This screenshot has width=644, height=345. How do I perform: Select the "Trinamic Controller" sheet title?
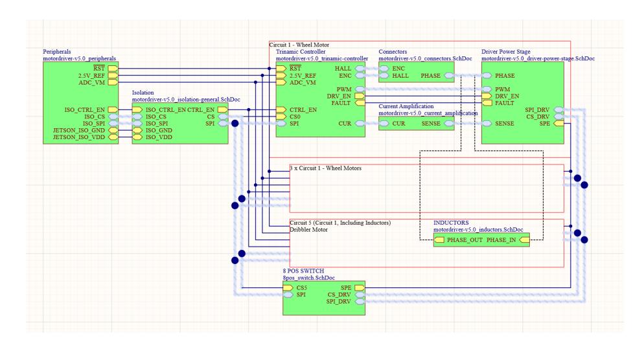[301, 52]
